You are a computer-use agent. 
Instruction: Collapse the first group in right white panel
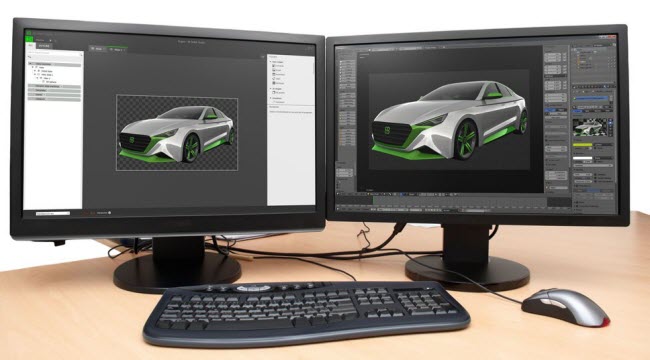271,61
